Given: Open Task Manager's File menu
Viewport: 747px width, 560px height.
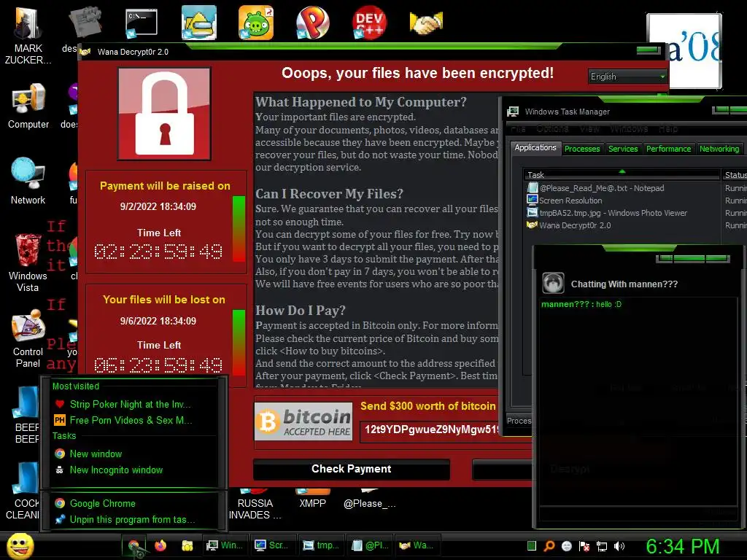Looking at the screenshot, I should point(518,128).
